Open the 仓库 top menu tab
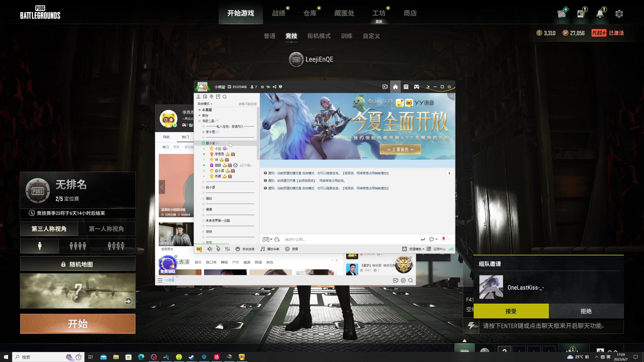The width and height of the screenshot is (644, 362). tap(310, 13)
